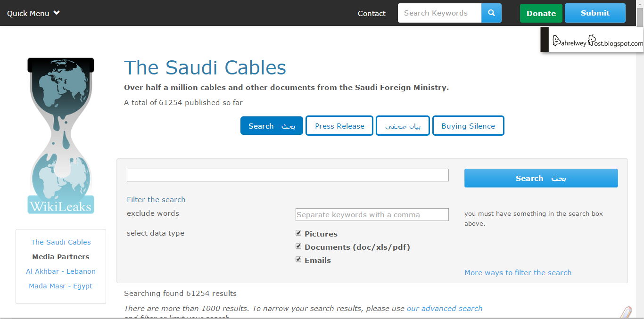Click the WikiLeaks hourglass logo

pyautogui.click(x=61, y=136)
